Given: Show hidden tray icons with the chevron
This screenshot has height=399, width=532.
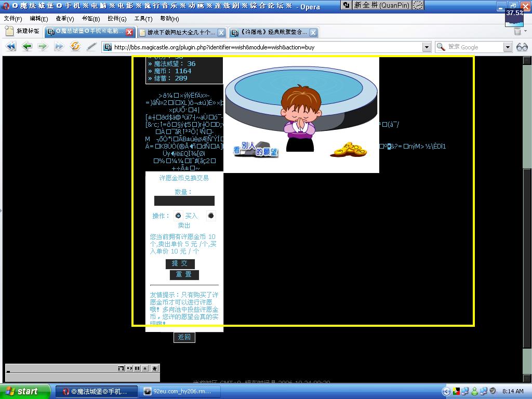Looking at the screenshot, I should (446, 392).
